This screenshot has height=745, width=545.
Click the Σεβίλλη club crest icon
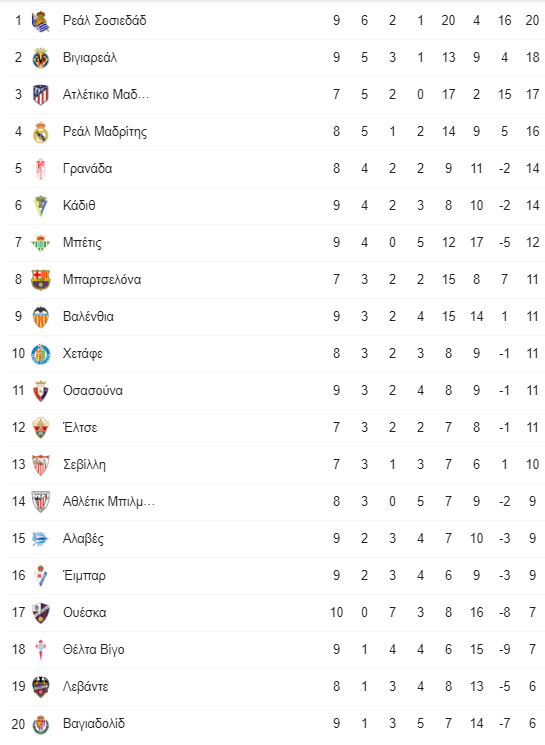pos(40,465)
